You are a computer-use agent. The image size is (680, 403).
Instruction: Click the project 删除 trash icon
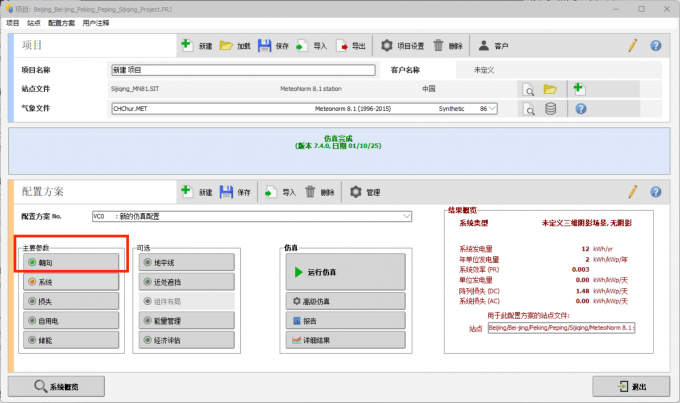click(x=438, y=45)
